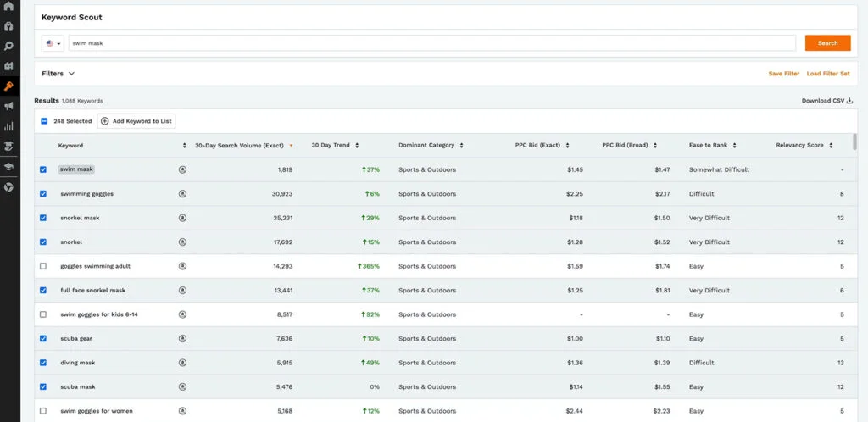
Task: Click the Amazon icon beside scuba gear
Action: click(x=183, y=338)
